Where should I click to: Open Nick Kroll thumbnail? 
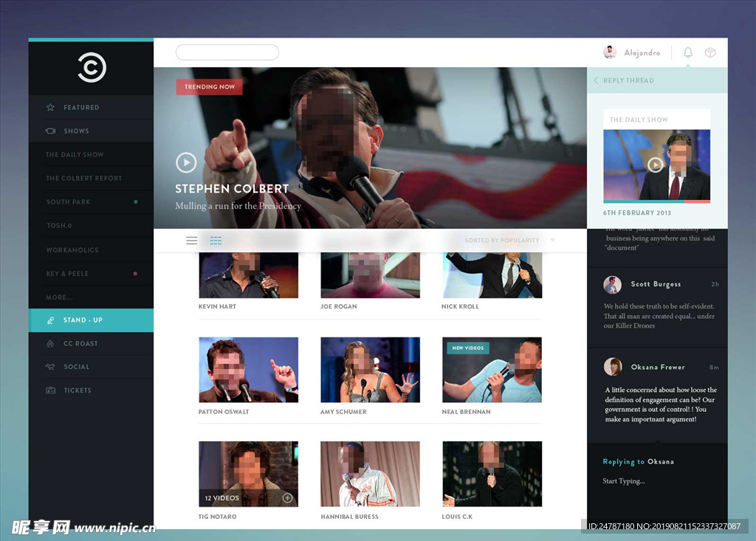[492, 275]
